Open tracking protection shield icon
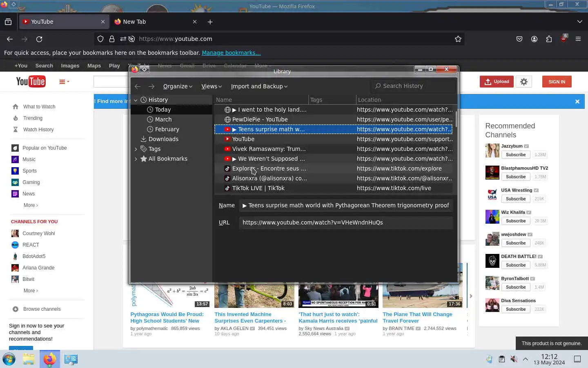Viewport: 588px width, 368px height. [100, 39]
